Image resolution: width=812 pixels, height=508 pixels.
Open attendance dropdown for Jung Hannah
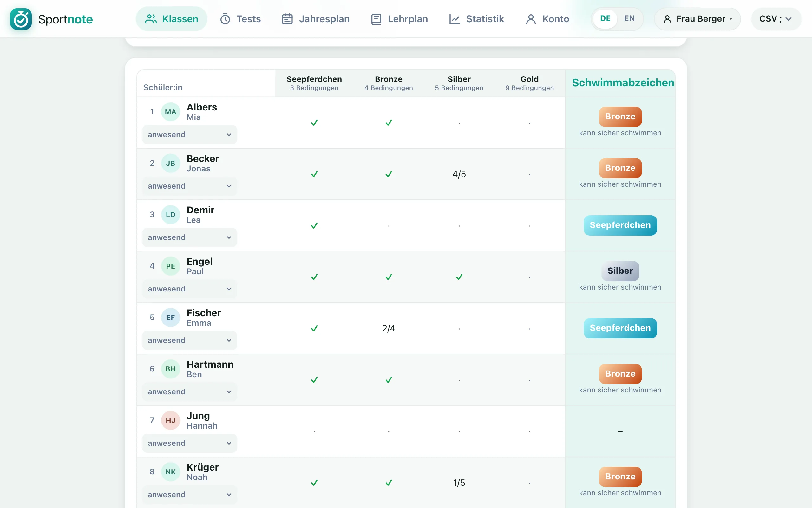190,443
